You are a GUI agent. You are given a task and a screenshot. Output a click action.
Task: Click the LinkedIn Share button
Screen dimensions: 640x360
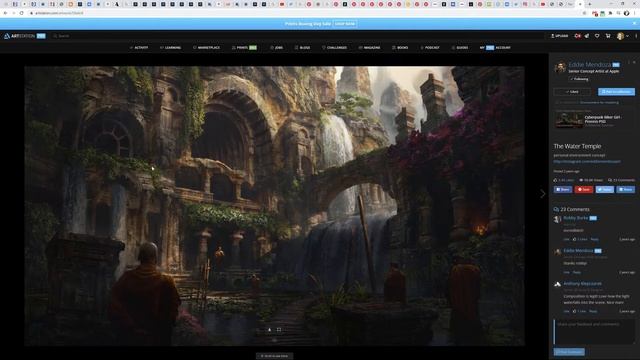click(x=625, y=189)
